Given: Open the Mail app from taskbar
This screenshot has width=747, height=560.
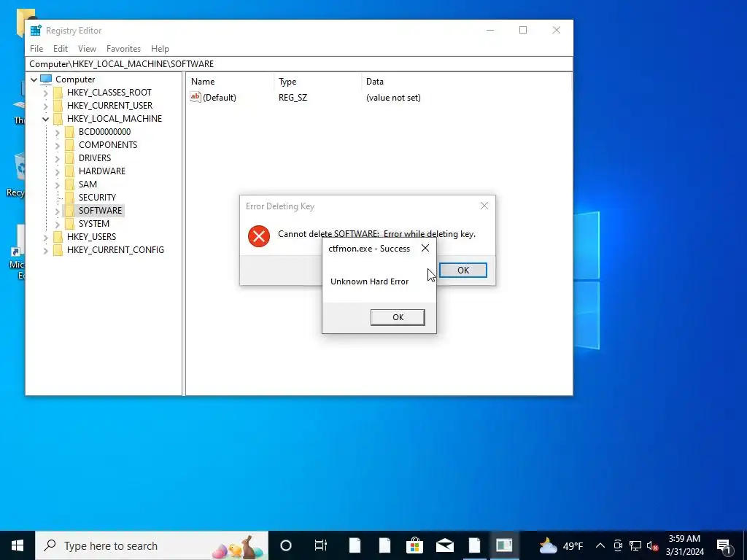Looking at the screenshot, I should pos(444,545).
